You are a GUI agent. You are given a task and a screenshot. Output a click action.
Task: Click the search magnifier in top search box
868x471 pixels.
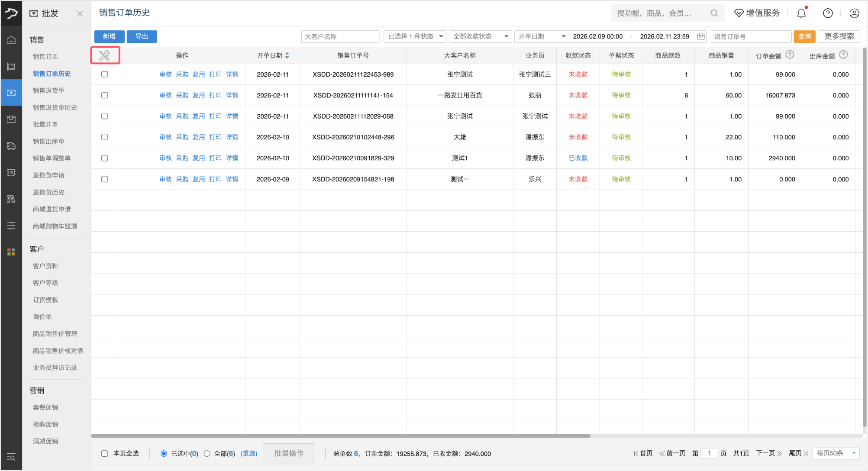tap(714, 13)
